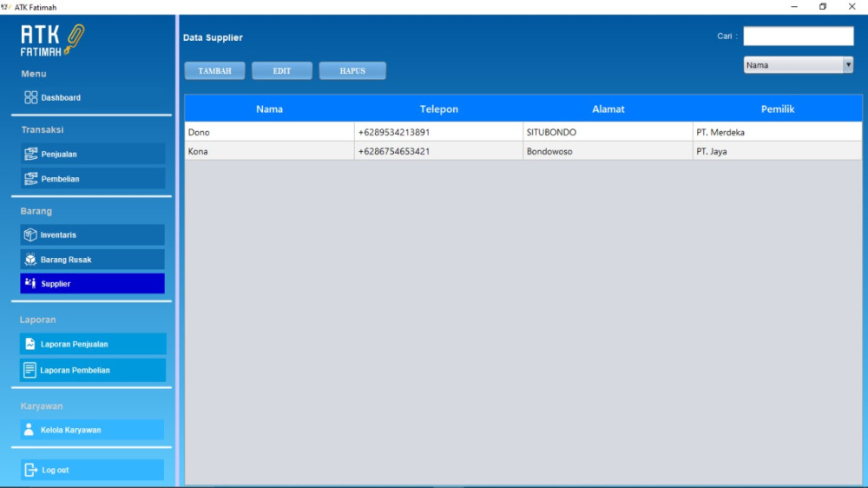Click the Laporan Pembelian document icon

pyautogui.click(x=30, y=370)
